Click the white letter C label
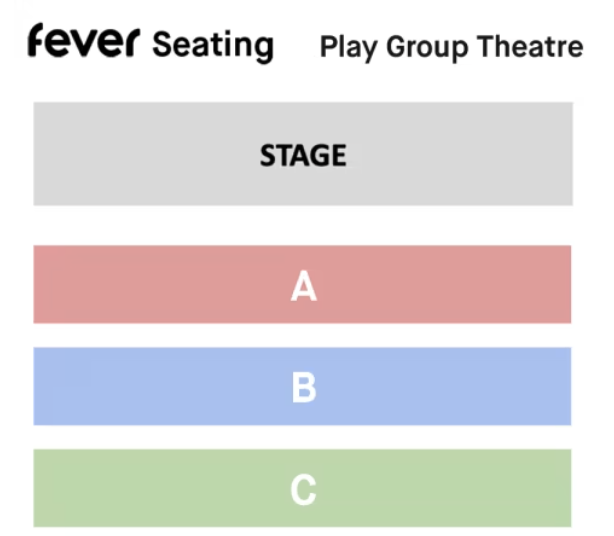The width and height of the screenshot is (614, 536). [x=303, y=491]
